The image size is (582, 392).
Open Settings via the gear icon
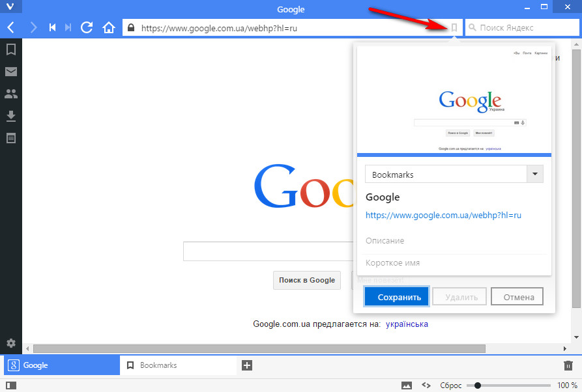point(11,343)
